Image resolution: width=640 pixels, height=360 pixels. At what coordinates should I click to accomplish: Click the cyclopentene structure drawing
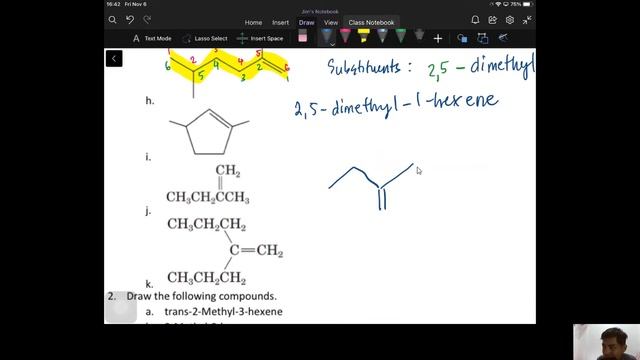click(x=209, y=131)
